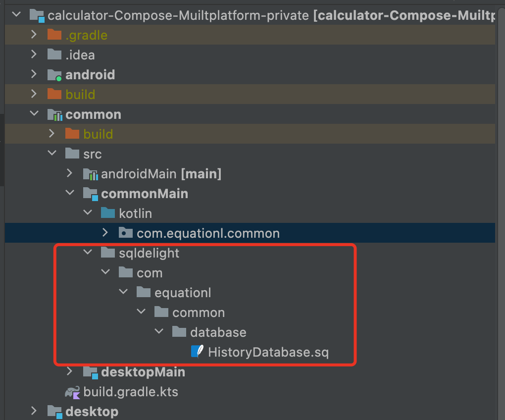Collapse the sqldelight folder
The width and height of the screenshot is (505, 420).
click(88, 252)
